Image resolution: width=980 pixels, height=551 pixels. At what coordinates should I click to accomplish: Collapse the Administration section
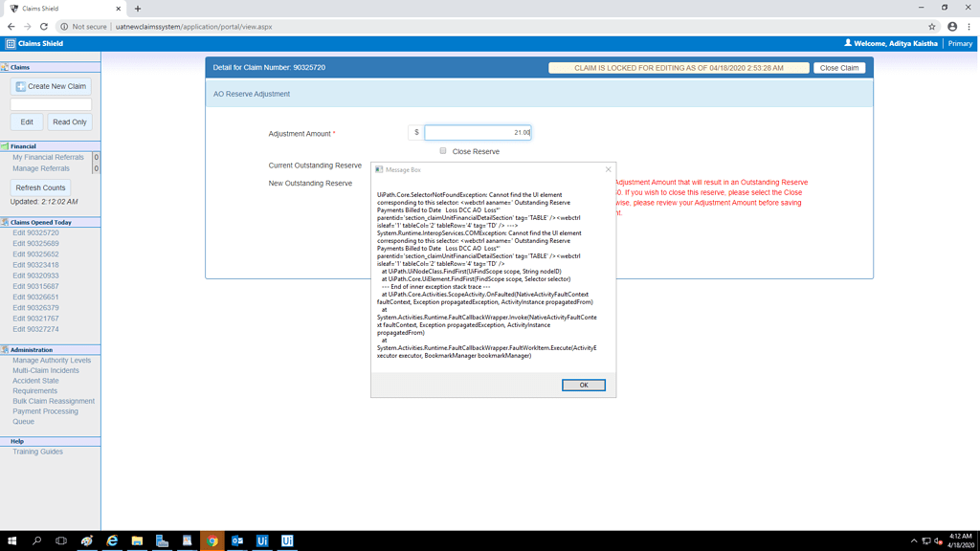click(x=50, y=349)
